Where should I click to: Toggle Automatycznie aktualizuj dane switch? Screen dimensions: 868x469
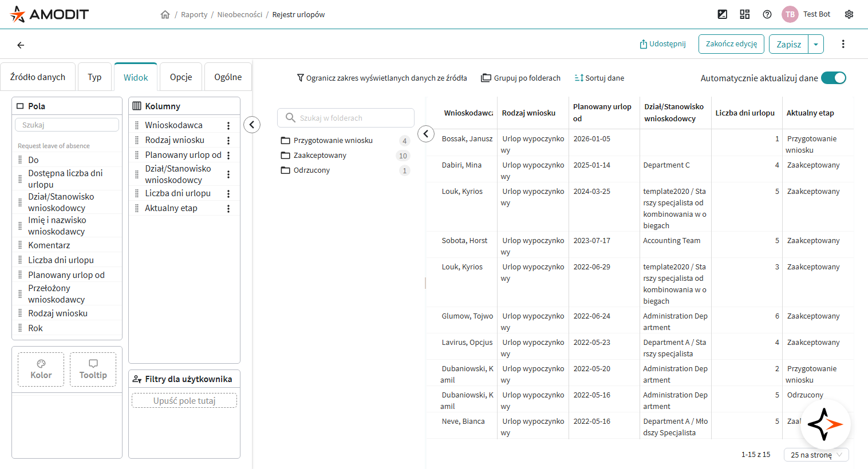pyautogui.click(x=833, y=78)
